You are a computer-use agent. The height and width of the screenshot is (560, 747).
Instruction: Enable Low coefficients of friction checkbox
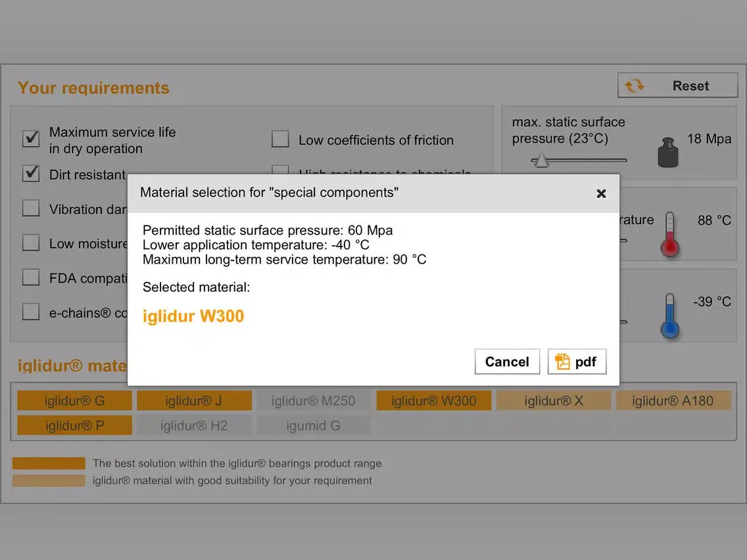280,139
